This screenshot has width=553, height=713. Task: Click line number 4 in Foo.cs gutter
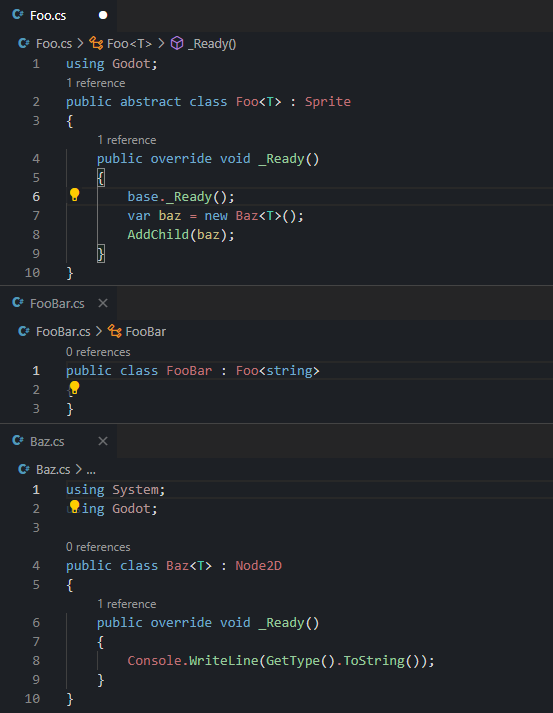36,159
